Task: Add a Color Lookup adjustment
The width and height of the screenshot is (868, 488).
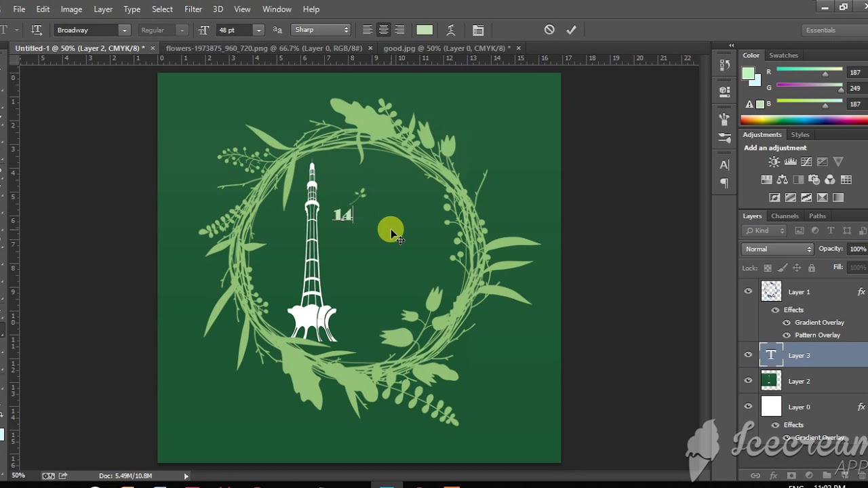Action: coord(846,180)
